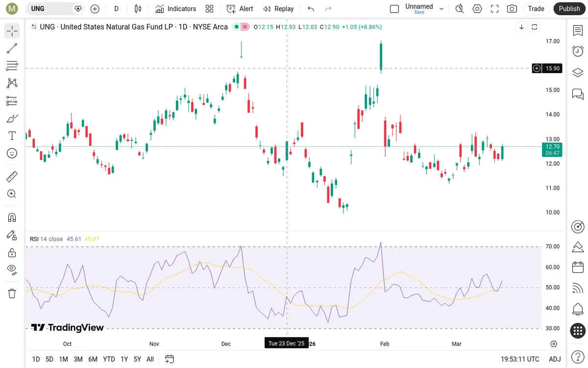Open the alerts panel clock icon

578,51
